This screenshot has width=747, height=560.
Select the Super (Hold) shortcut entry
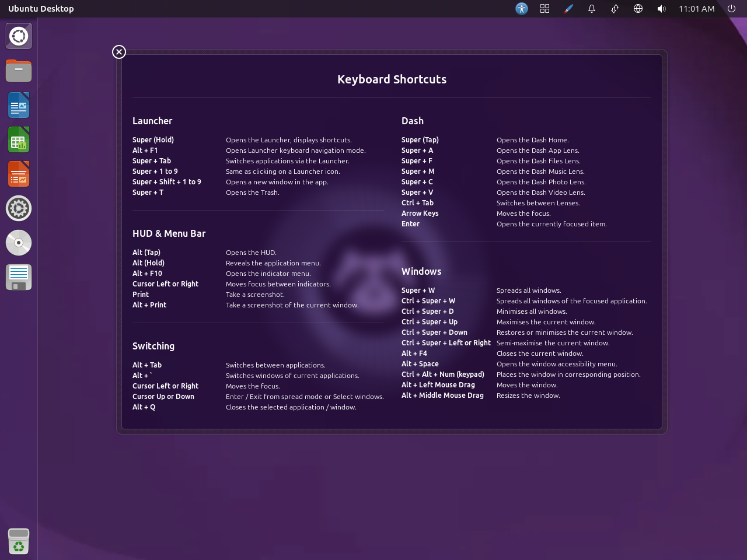(x=153, y=140)
